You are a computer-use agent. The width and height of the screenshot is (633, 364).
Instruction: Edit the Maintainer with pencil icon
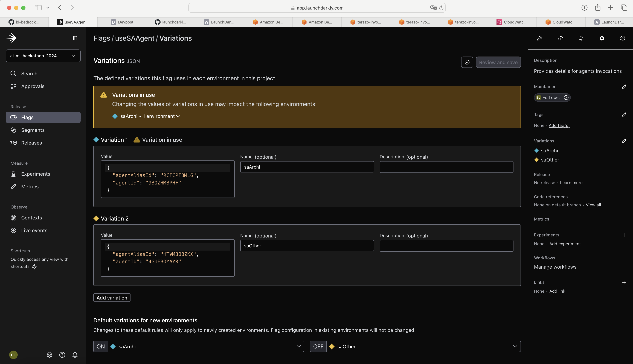(x=624, y=87)
